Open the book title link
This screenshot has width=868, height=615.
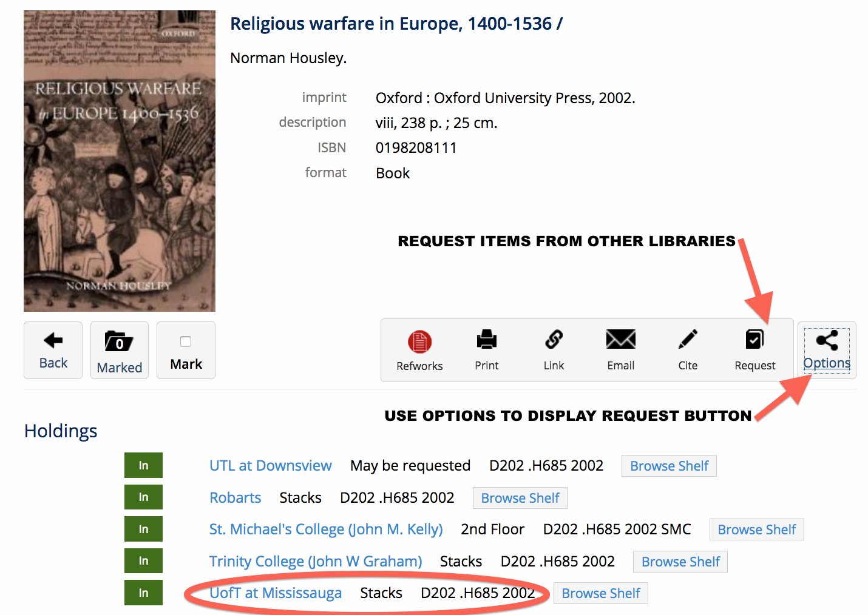[396, 24]
